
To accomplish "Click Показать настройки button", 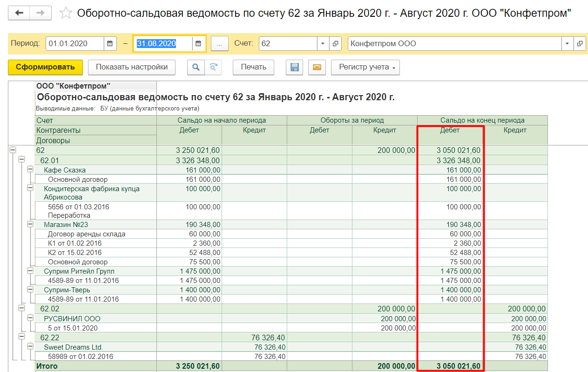I will (x=132, y=67).
